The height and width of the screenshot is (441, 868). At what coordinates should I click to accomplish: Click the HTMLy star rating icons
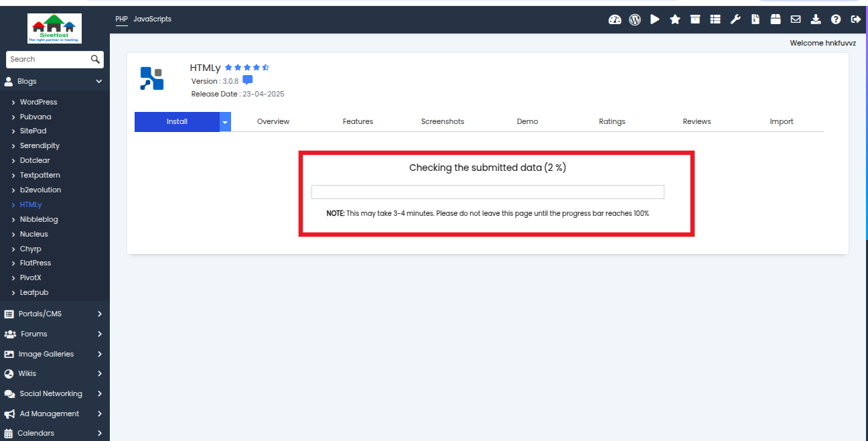246,68
